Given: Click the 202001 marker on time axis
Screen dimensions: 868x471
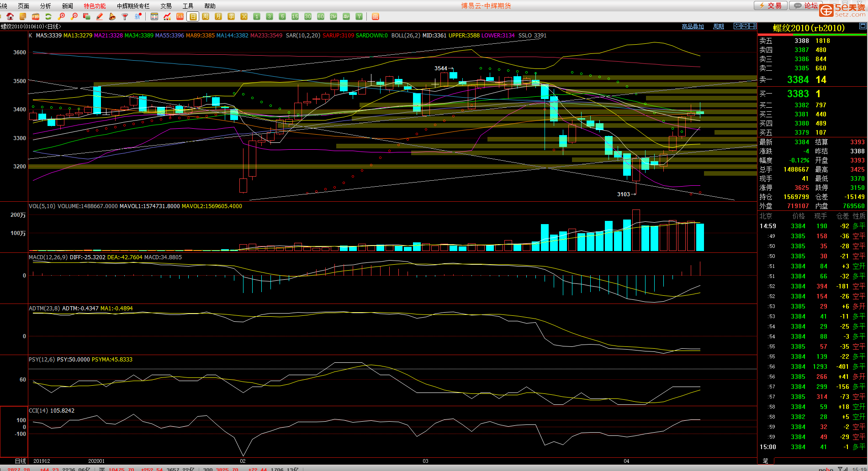Looking at the screenshot, I should (x=96, y=461).
